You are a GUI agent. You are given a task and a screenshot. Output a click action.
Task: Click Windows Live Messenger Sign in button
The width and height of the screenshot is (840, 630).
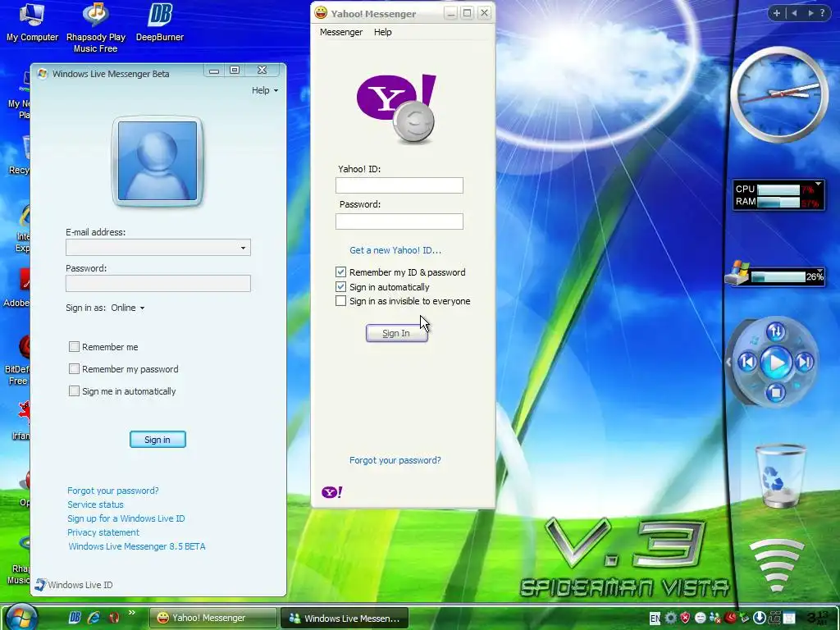(157, 440)
